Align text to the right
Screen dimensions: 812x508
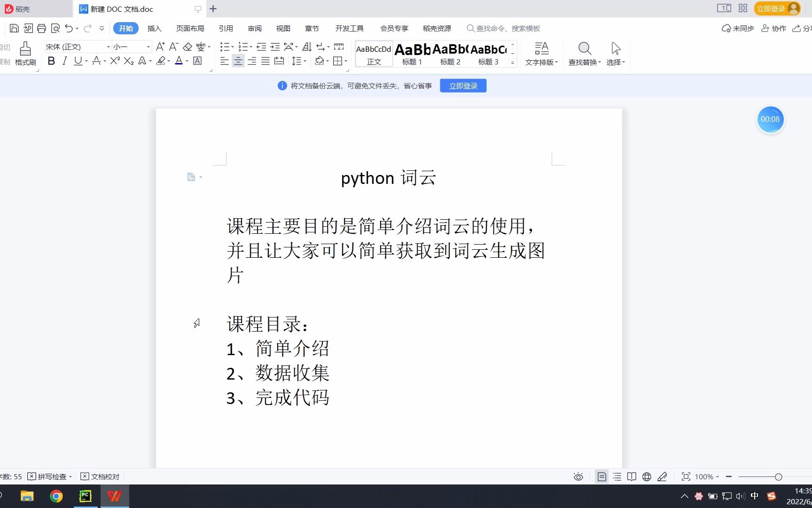click(x=252, y=61)
